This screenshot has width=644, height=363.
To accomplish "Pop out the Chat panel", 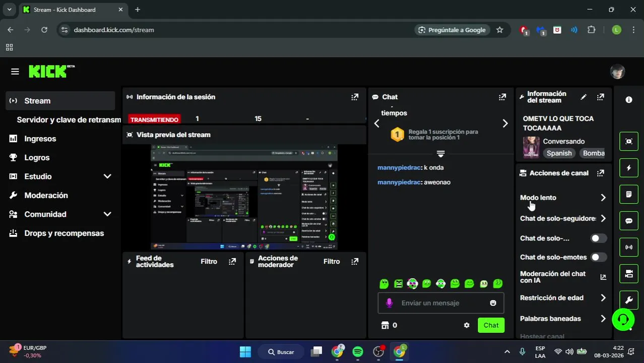I will [x=502, y=97].
